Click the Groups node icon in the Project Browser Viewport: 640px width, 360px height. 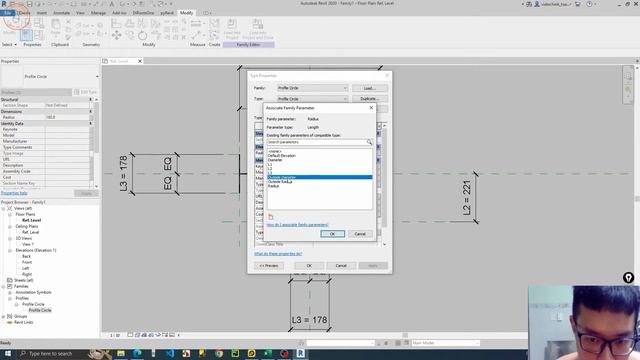point(9,316)
